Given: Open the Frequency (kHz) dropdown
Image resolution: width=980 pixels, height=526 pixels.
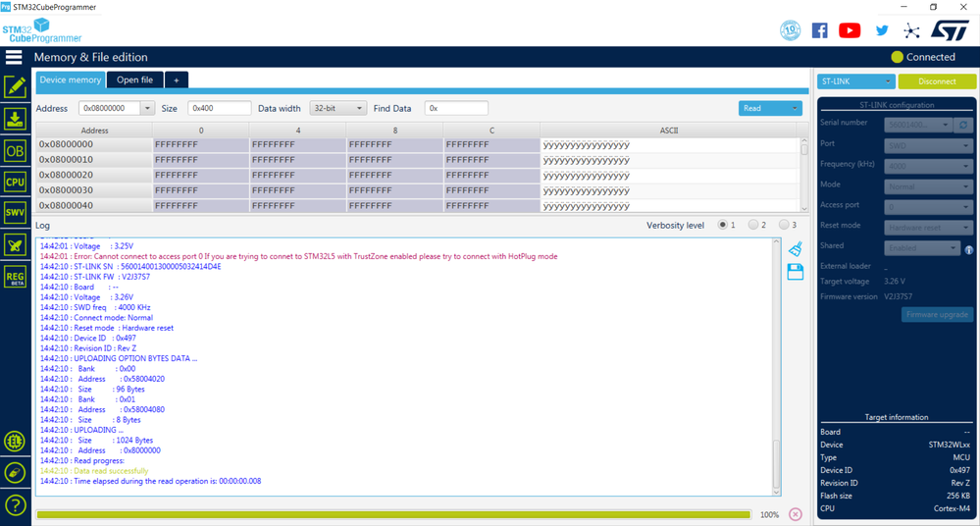Looking at the screenshot, I should point(927,166).
